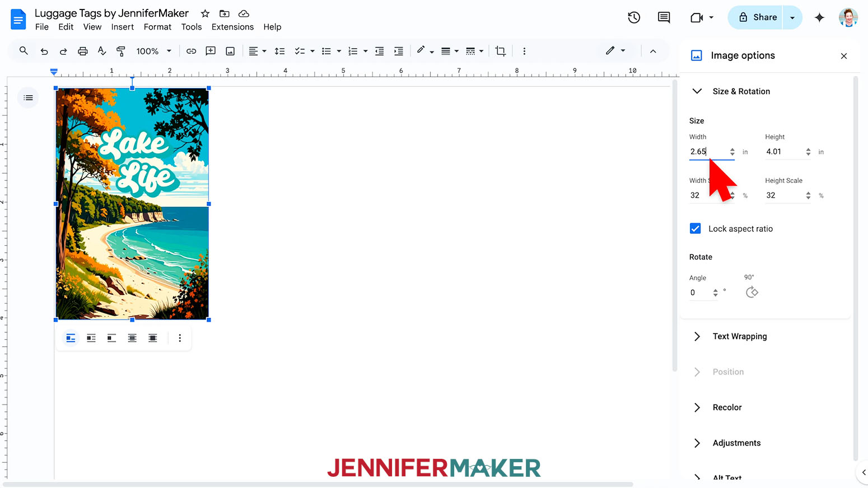Start a video call menu
868x488 pixels.
pos(702,17)
